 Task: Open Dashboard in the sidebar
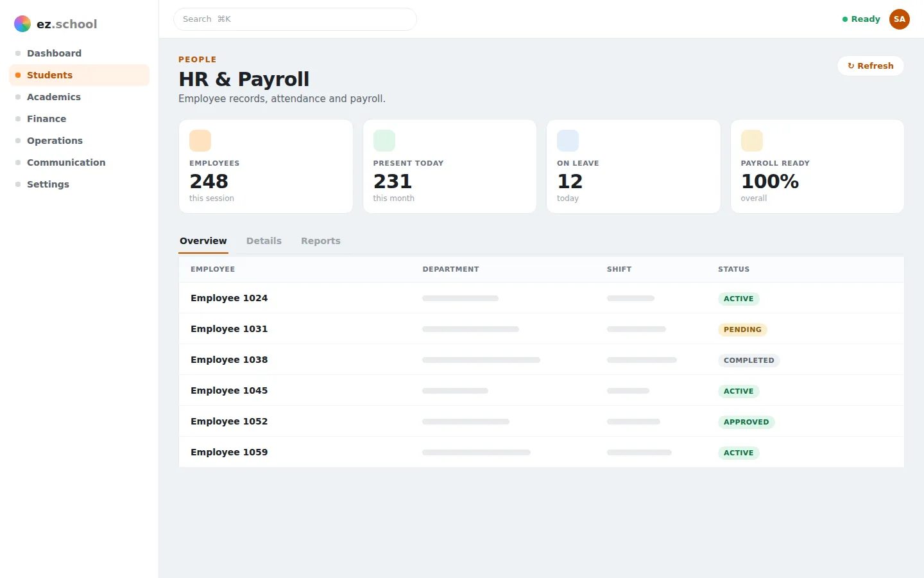coord(80,53)
